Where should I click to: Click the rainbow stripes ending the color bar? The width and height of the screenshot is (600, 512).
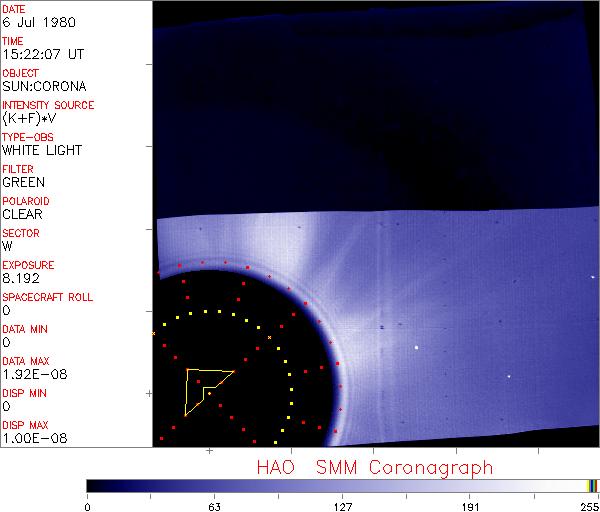[x=592, y=486]
